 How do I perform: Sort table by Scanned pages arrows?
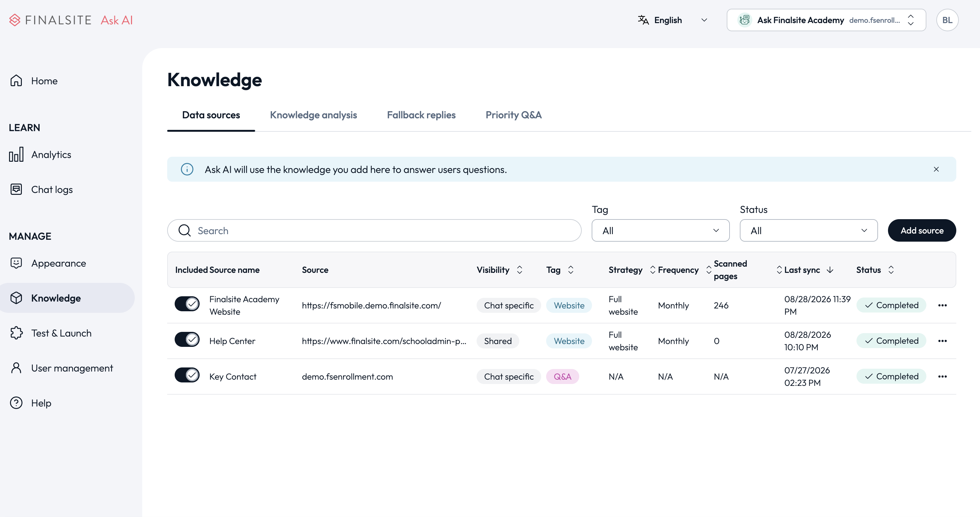(779, 270)
